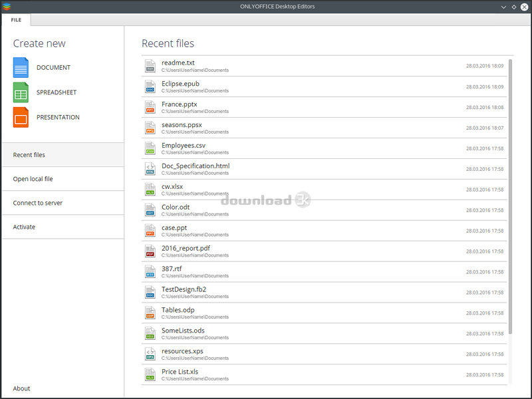Click the green Spreadsheet icon

click(21, 92)
